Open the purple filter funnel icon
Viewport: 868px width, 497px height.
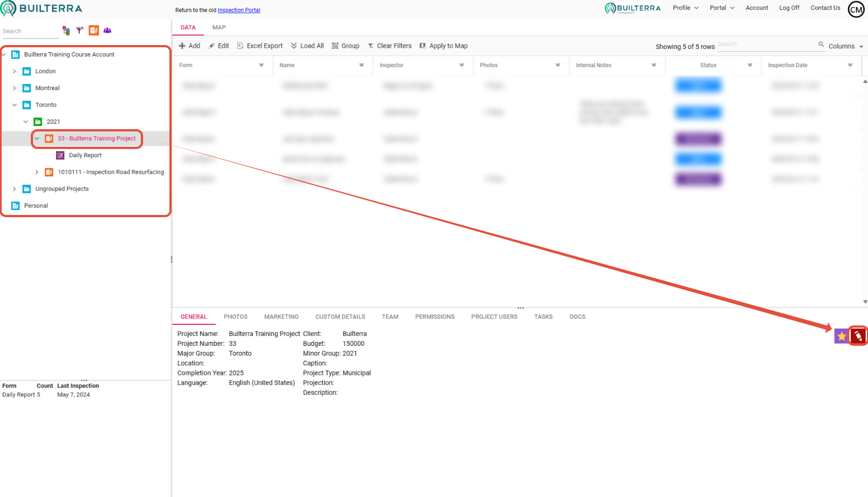[80, 31]
